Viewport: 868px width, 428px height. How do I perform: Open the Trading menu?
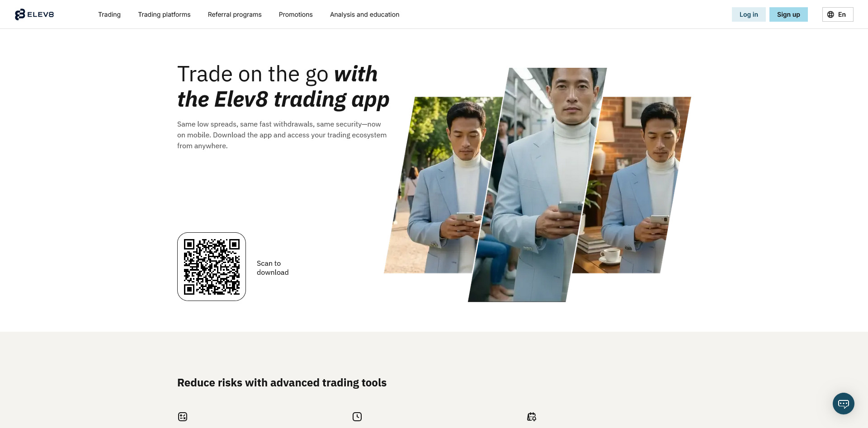point(109,14)
